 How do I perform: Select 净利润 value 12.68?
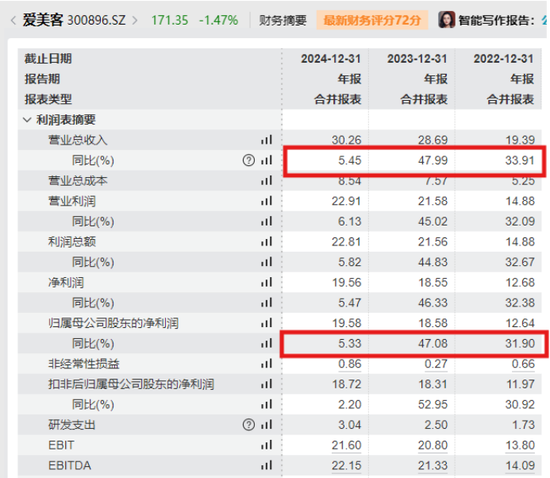520,282
